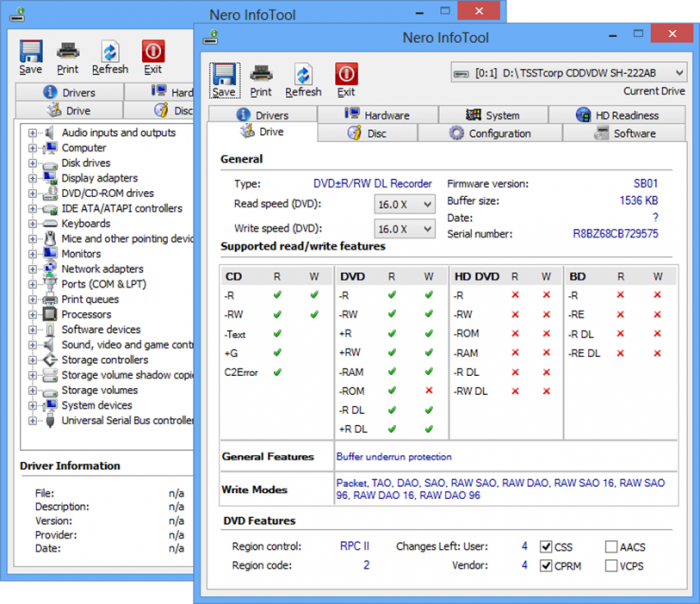Click serial number R8BZ68CB729575
Image resolution: width=700 pixels, height=604 pixels.
(615, 233)
